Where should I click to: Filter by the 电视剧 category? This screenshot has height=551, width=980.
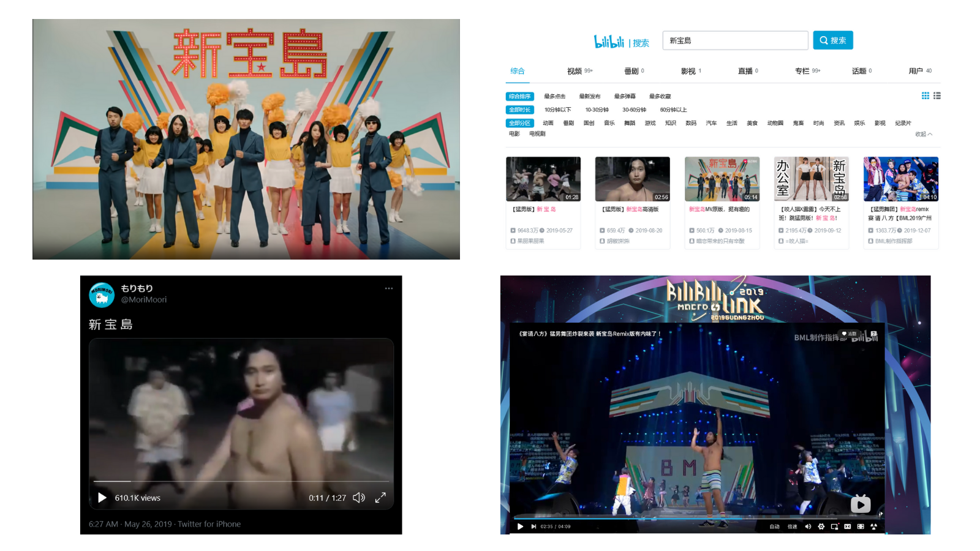(x=537, y=133)
